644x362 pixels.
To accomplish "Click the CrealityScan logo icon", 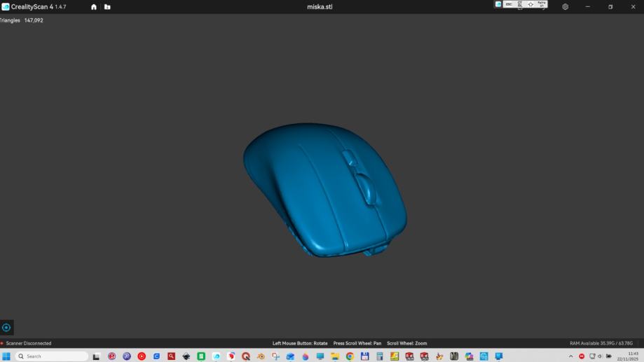I will 6,7.
